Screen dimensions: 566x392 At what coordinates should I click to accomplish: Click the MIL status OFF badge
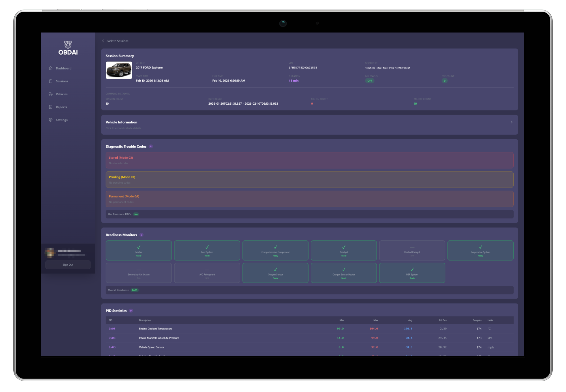coord(370,81)
